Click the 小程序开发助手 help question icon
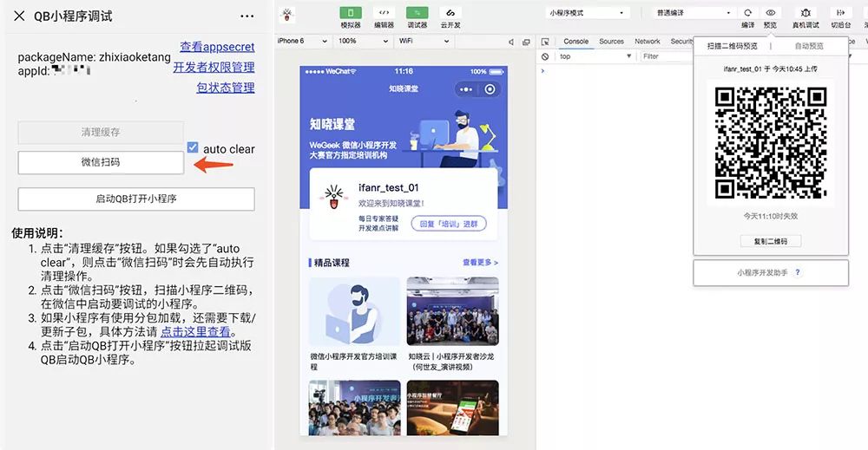This screenshot has width=868, height=450. point(797,272)
